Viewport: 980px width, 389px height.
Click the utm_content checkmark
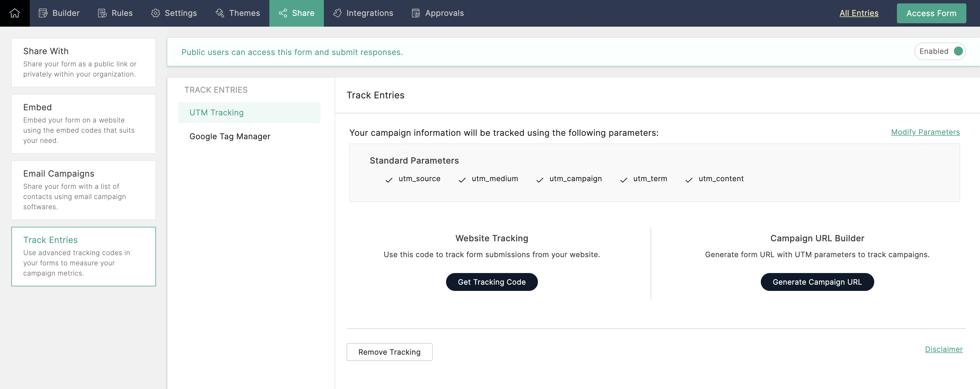[688, 180]
